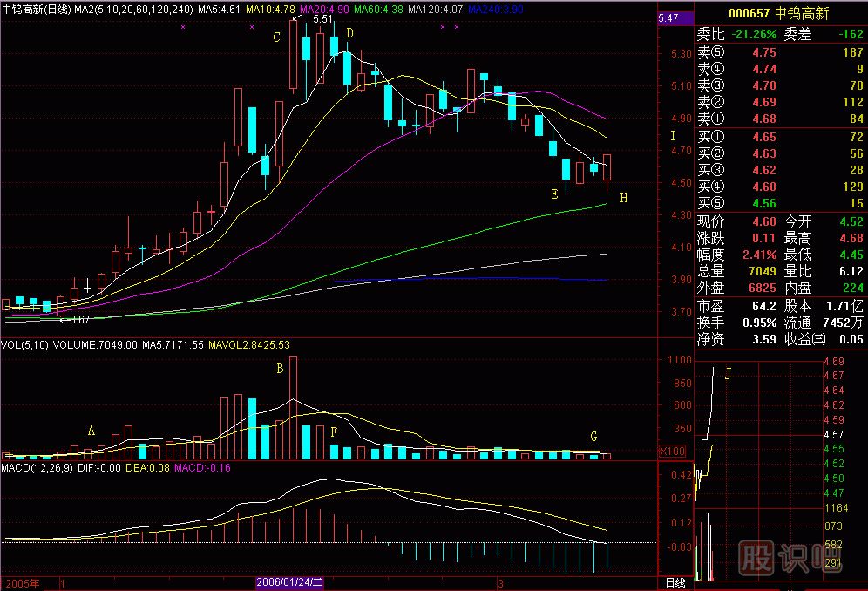This screenshot has width=868, height=591.
Task: Click the volume annotation marker A
Action: tap(91, 430)
